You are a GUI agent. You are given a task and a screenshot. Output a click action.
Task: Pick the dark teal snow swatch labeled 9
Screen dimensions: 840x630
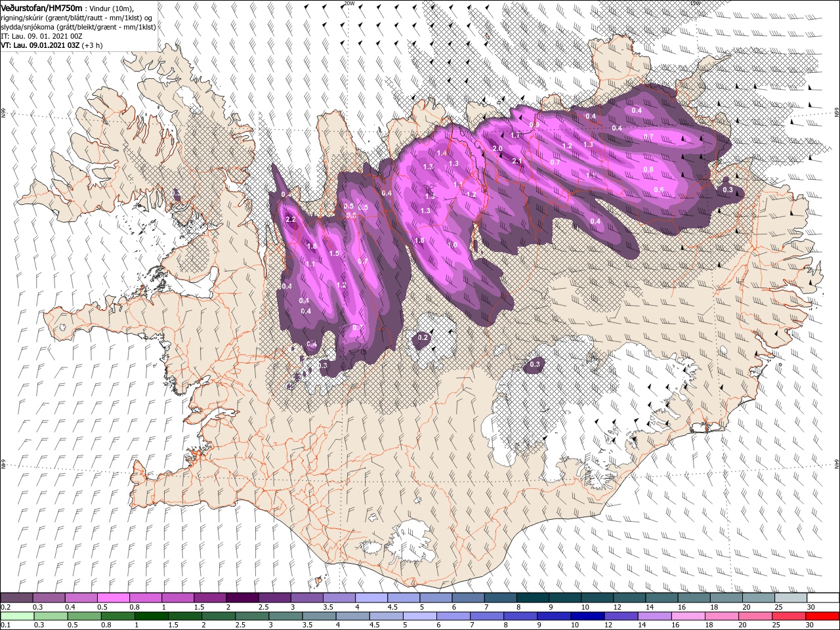(565, 598)
